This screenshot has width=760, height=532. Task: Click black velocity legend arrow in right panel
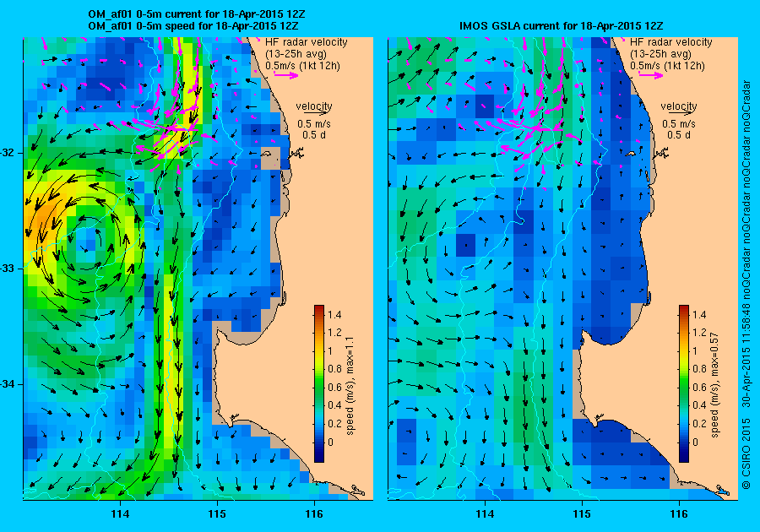[x=678, y=112]
